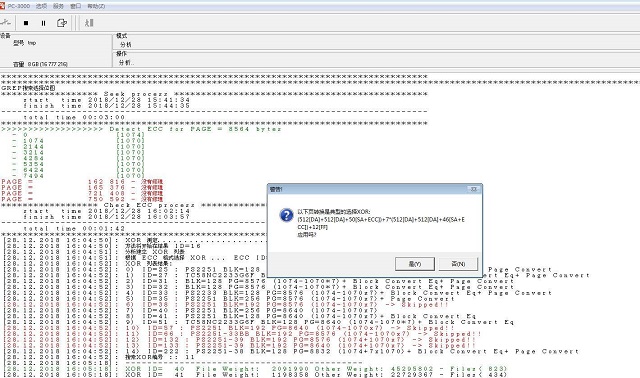Click the disconnect switch icon in toolbar
Viewport: 640px width, 378px height.
[x=6, y=23]
